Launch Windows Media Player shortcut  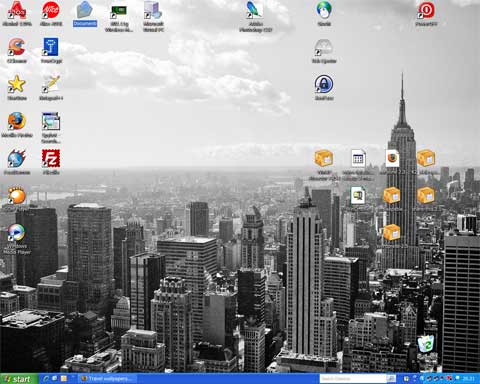[17, 233]
